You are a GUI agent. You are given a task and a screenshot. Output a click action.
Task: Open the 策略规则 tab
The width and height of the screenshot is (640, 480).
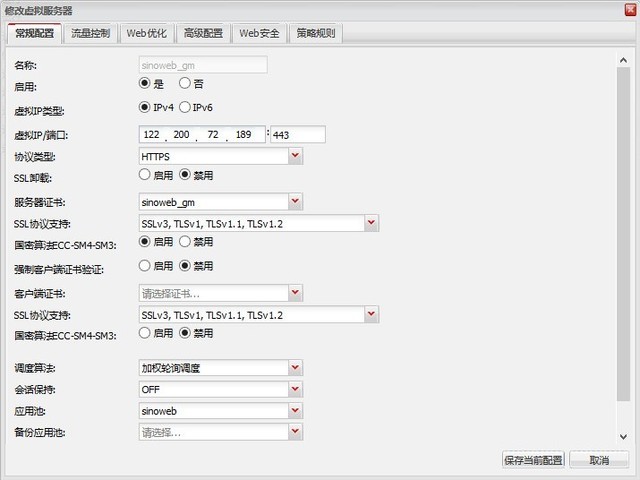coord(316,33)
